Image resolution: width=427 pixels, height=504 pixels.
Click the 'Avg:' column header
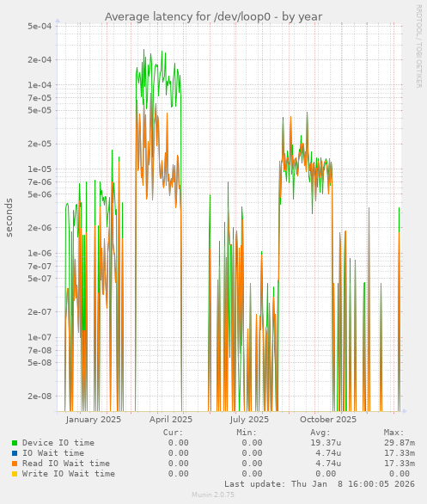320,433
